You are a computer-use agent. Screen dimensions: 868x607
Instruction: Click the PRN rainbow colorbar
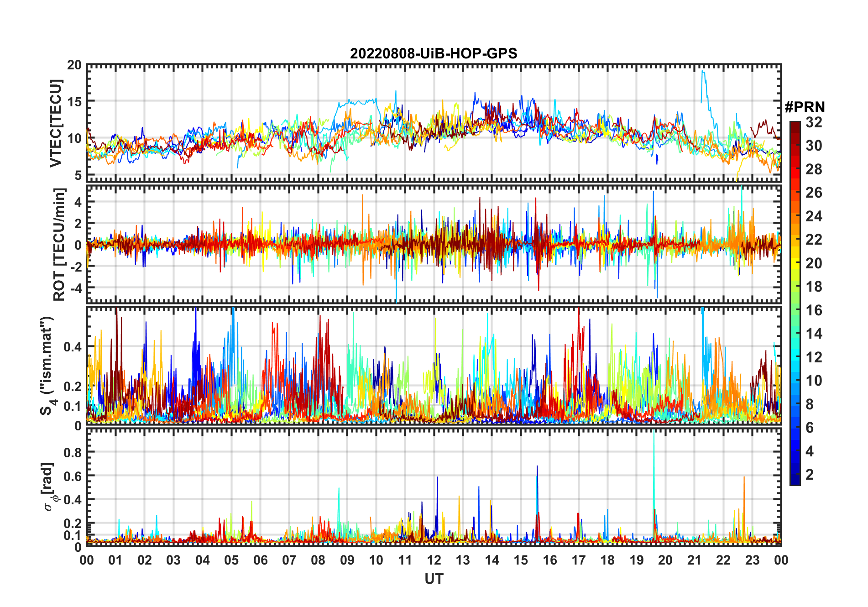click(795, 303)
